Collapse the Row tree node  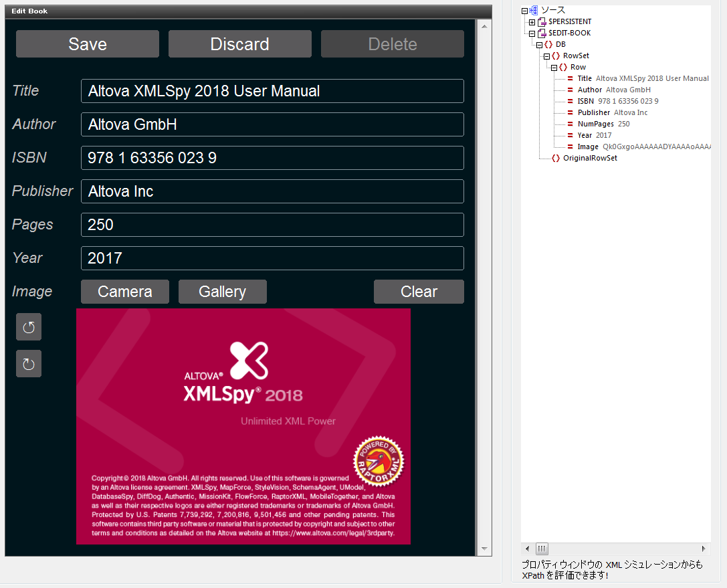pyautogui.click(x=554, y=68)
